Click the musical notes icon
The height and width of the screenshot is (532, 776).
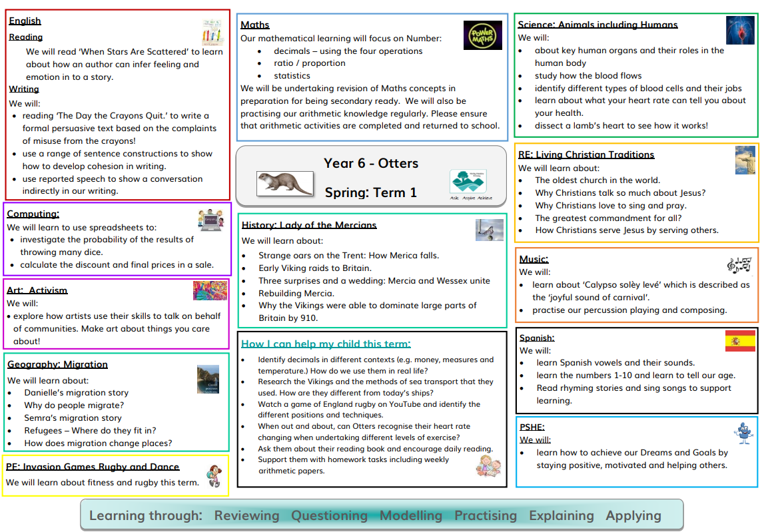click(739, 265)
